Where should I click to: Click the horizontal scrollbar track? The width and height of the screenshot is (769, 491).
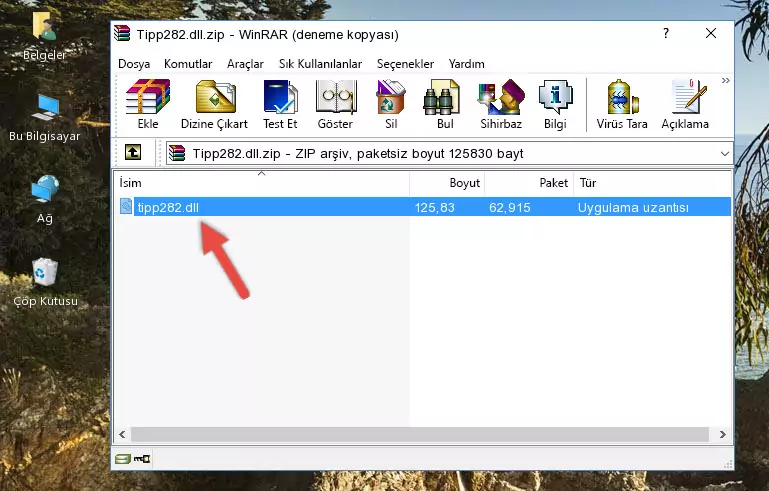pyautogui.click(x=420, y=434)
